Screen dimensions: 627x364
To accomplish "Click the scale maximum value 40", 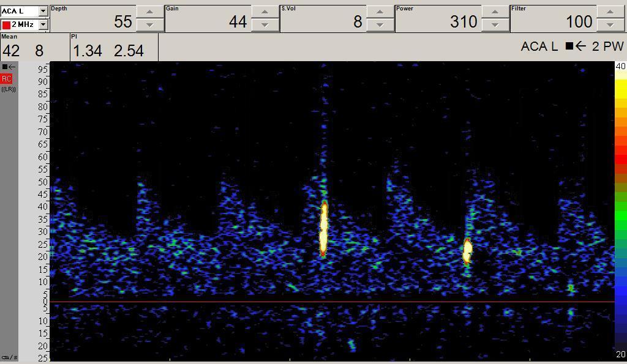I will pos(621,66).
